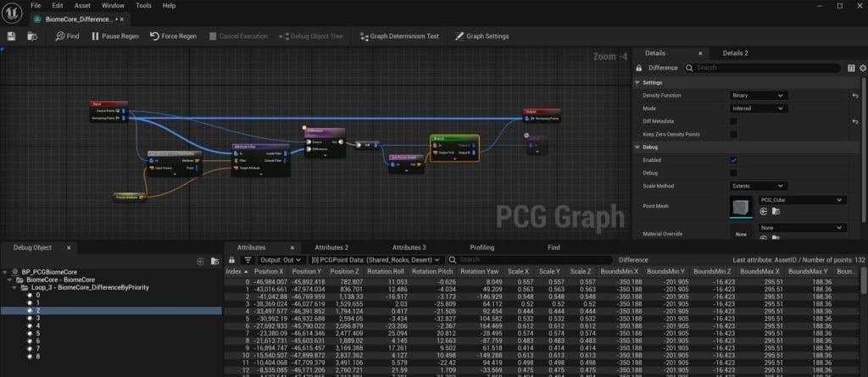Open the Scale Method dropdown showing Extents
Viewport: 868px width, 377px height.
[x=758, y=185]
